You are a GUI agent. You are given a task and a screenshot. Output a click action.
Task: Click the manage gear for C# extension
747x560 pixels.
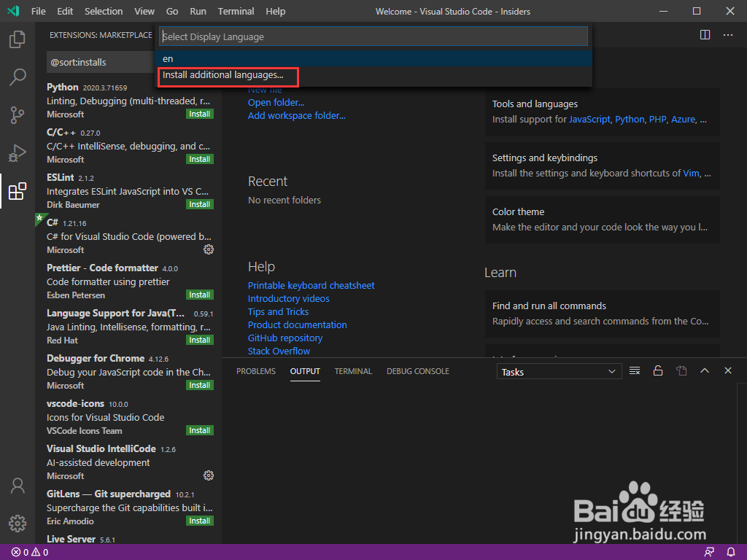(x=209, y=249)
